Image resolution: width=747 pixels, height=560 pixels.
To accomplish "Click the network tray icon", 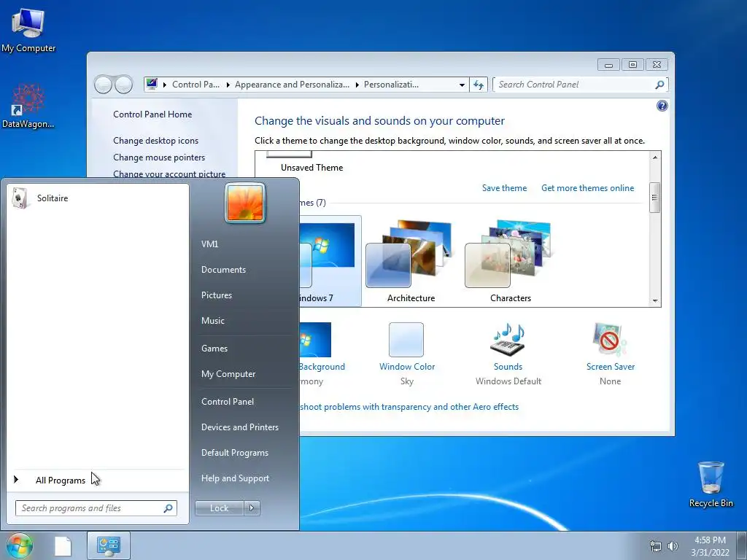I will (656, 546).
